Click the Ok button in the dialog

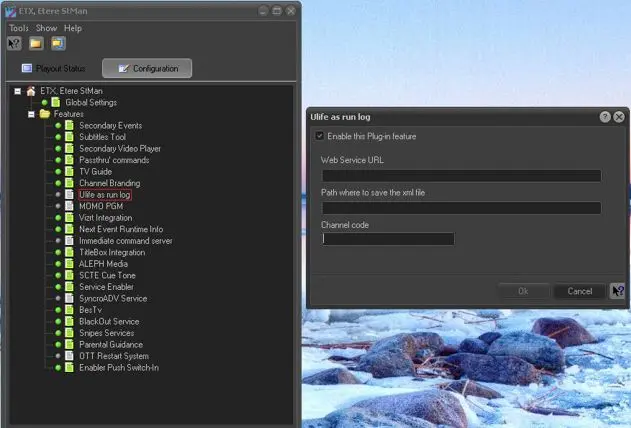[523, 291]
